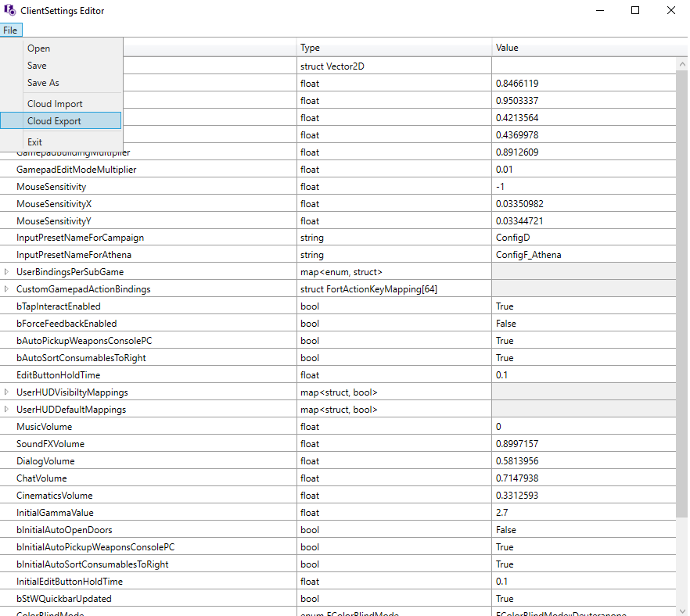Viewport: 690px width, 616px height.
Task: Select the ChatVolume row name
Action: (41, 478)
